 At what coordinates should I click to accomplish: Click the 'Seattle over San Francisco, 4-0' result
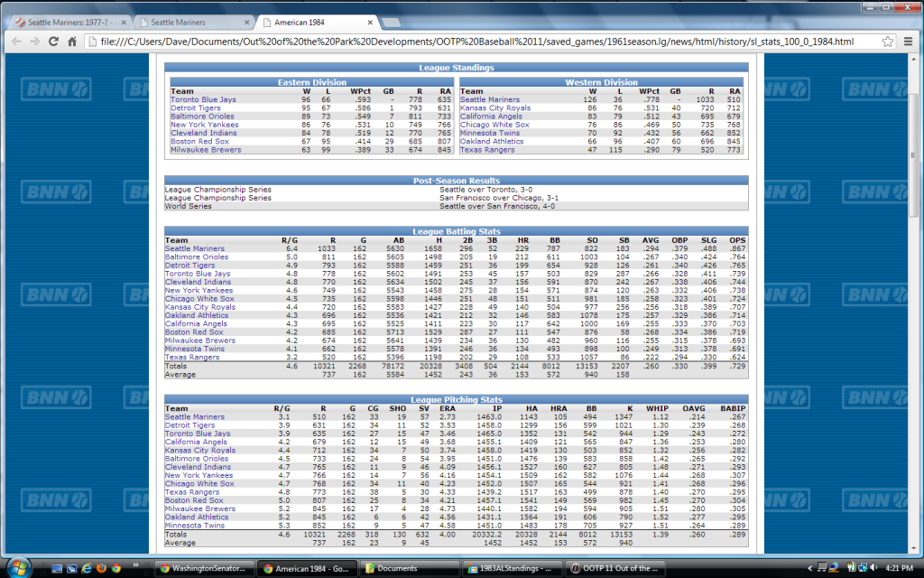[497, 207]
